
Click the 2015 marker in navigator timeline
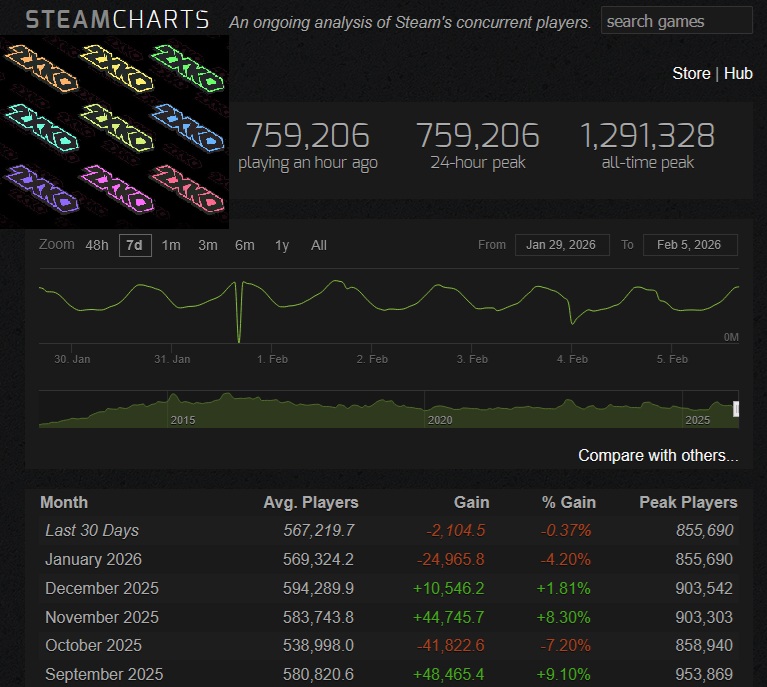[x=182, y=420]
